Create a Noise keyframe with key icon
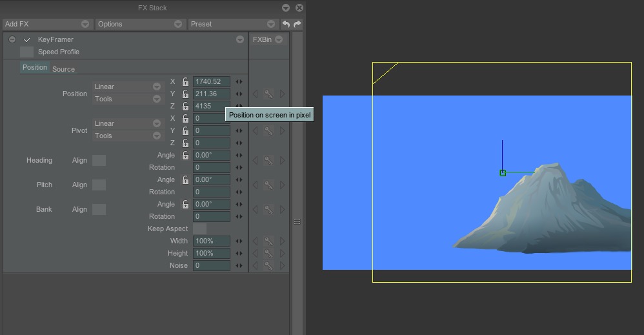 (268, 265)
